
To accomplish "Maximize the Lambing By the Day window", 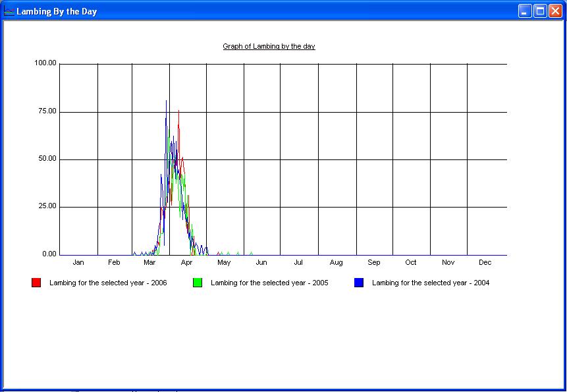I will pos(540,11).
